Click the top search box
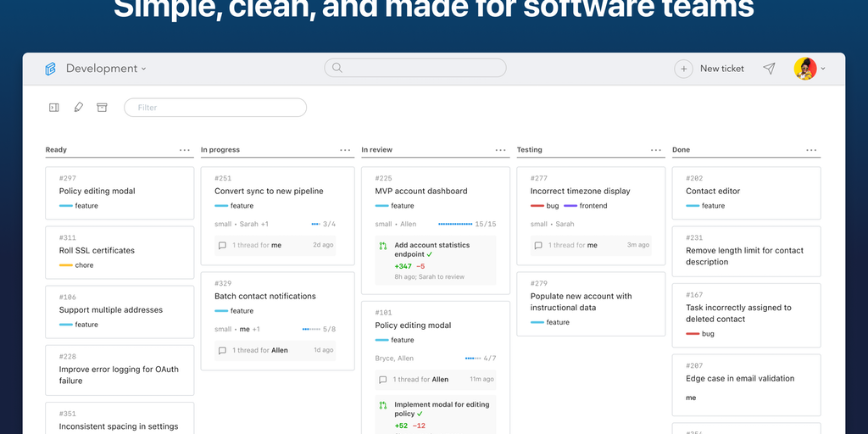Image resolution: width=868 pixels, height=434 pixels. (x=415, y=68)
